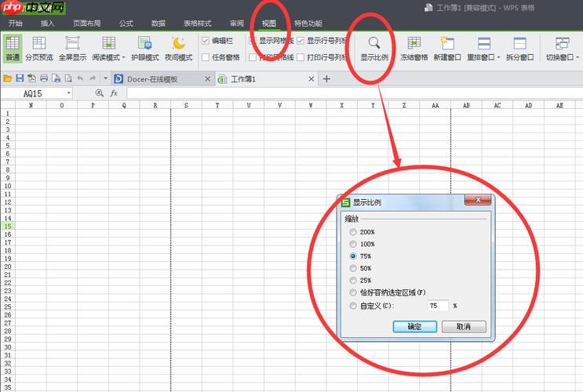This screenshot has height=392, width=583.
Task: Toggle 打印行号列标 checkbox
Action: click(301, 57)
